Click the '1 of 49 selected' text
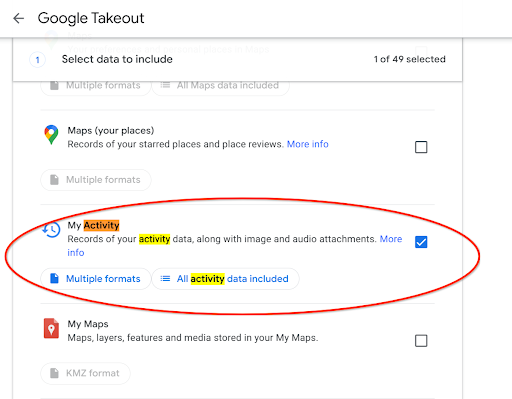The image size is (512, 399). pyautogui.click(x=410, y=59)
